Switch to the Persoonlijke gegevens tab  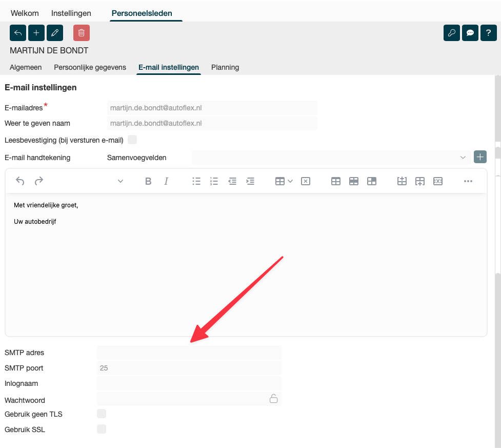(90, 67)
